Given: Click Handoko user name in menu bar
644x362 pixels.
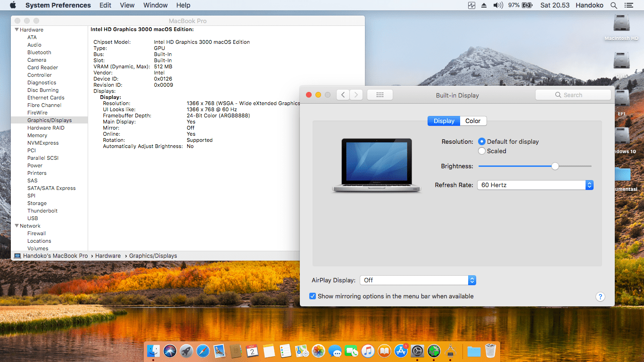Looking at the screenshot, I should [589, 5].
